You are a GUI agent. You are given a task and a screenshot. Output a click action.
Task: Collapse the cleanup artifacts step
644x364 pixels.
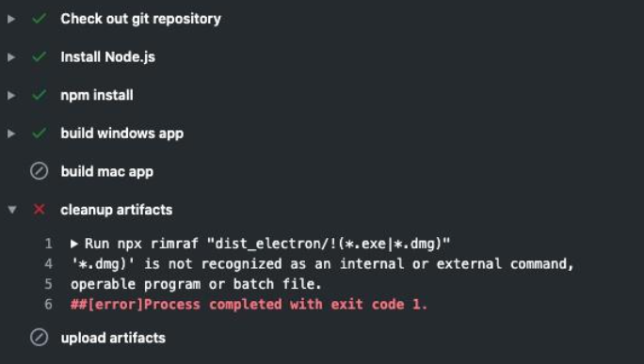pos(12,210)
